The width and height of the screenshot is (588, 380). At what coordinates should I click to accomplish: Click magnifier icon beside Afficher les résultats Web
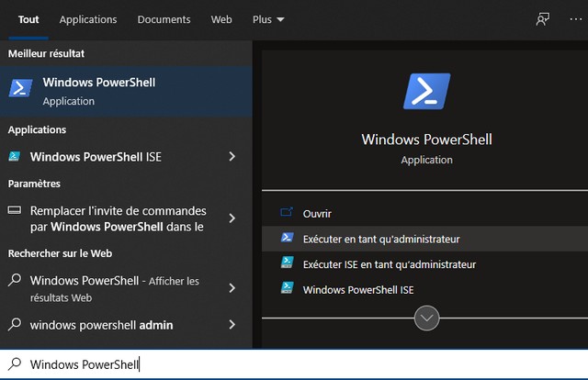(15, 280)
